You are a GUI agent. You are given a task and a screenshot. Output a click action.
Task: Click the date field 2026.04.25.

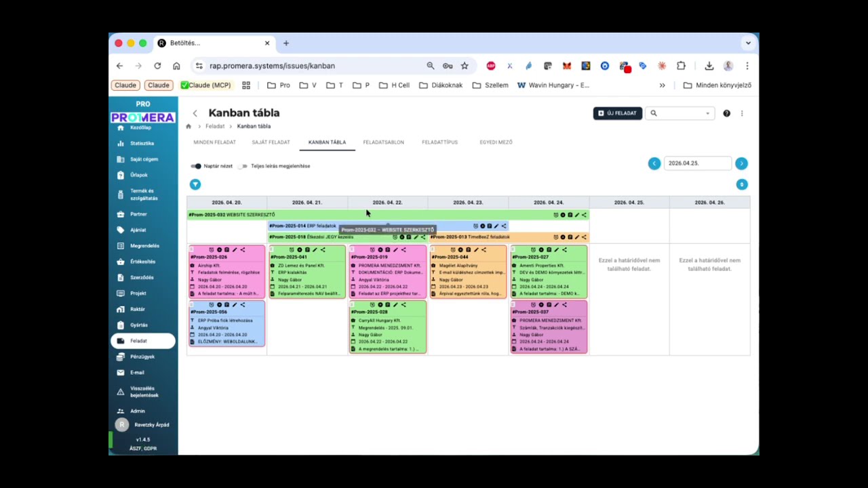(x=697, y=163)
